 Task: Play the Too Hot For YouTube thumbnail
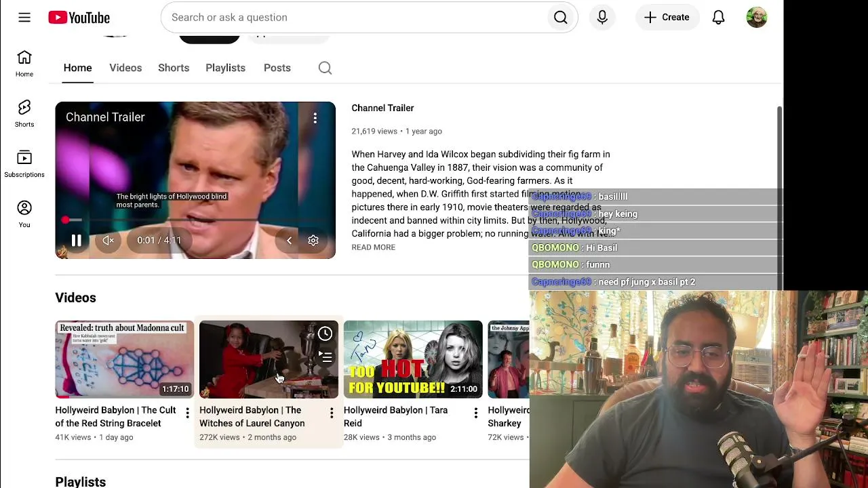[413, 359]
